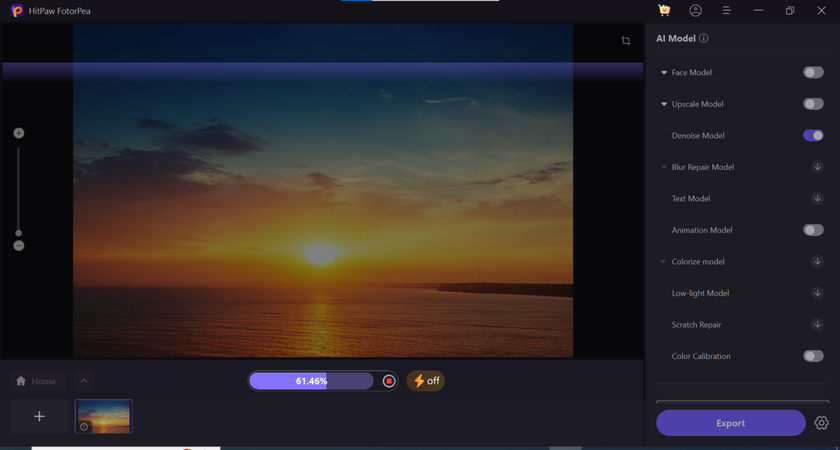
Task: Enable the Upscale Model toggle
Action: click(813, 104)
